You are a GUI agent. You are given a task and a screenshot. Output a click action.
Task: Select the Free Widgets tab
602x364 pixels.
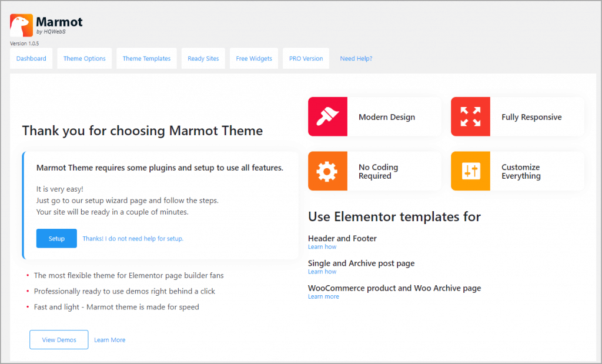(x=254, y=59)
